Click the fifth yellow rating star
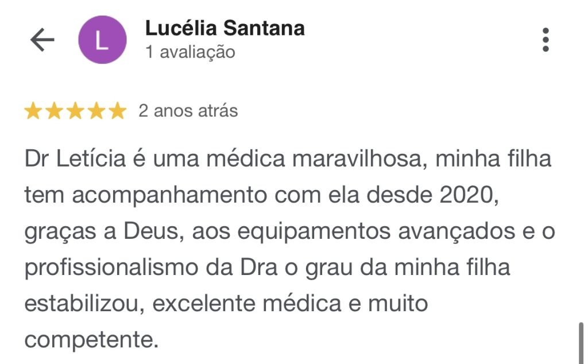588x364 pixels. tap(117, 111)
